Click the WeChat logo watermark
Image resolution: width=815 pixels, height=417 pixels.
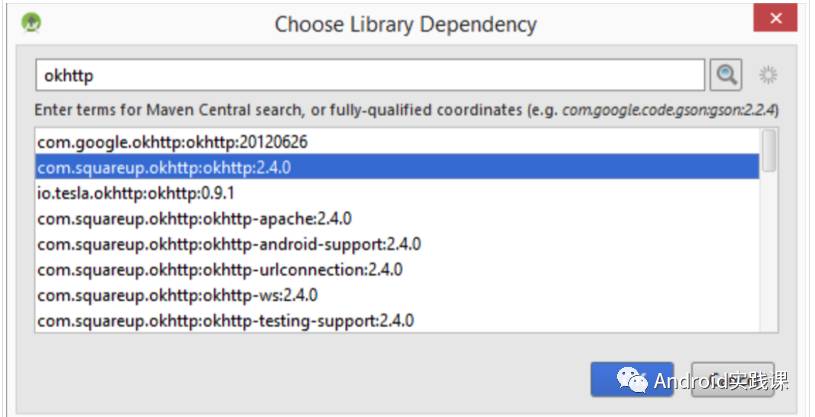point(632,380)
